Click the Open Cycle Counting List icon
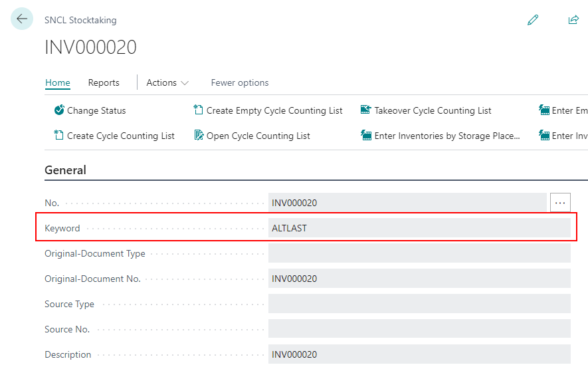Viewport: 588px width, 373px height. 199,135
